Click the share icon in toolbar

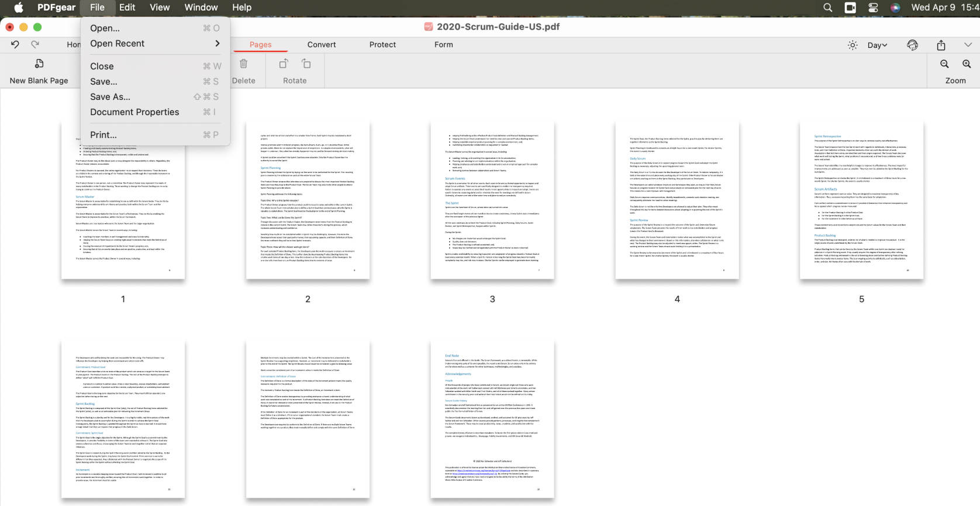[x=941, y=45]
